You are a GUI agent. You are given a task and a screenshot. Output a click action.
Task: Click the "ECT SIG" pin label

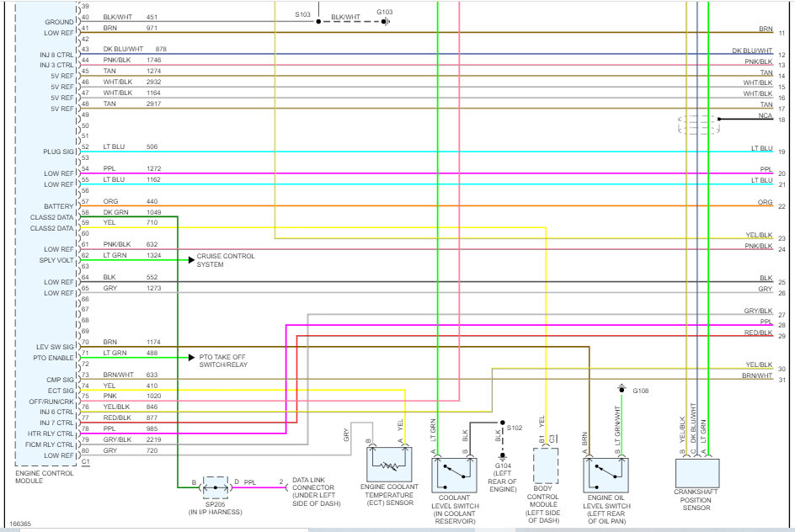[x=61, y=391]
